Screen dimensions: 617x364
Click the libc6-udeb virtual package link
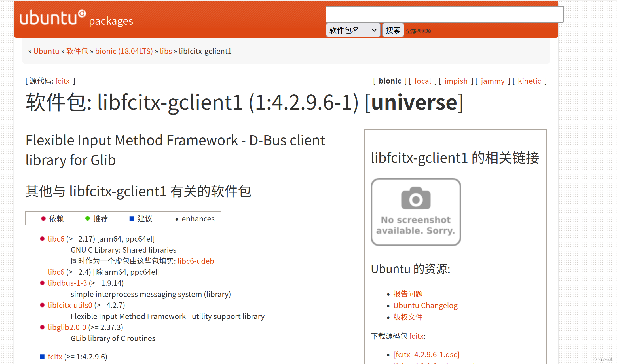click(x=196, y=261)
